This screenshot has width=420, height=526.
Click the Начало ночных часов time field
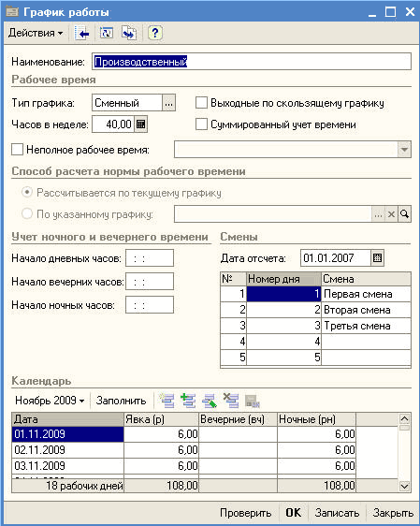click(x=150, y=305)
